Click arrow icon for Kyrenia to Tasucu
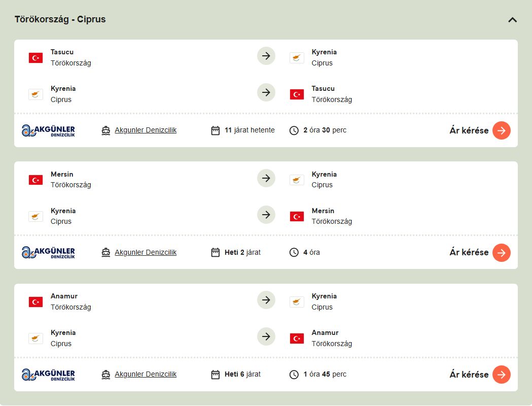Image resolution: width=532 pixels, height=406 pixels. 266,92
